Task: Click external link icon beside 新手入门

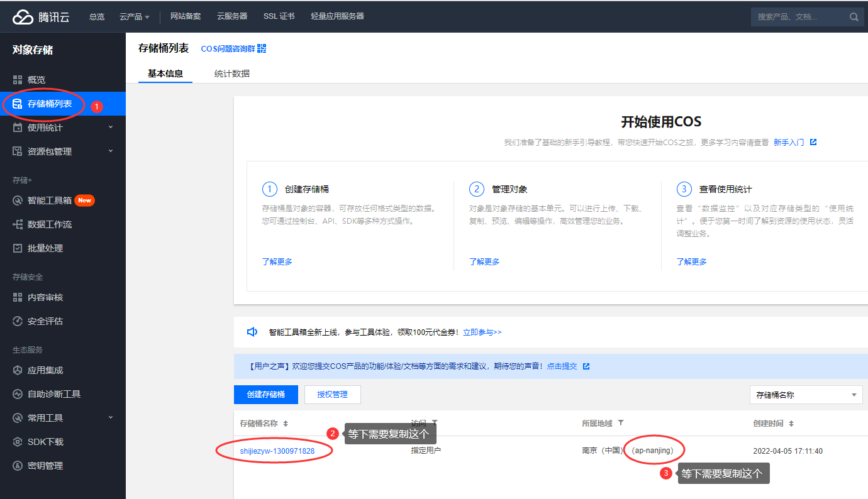Action: click(813, 142)
